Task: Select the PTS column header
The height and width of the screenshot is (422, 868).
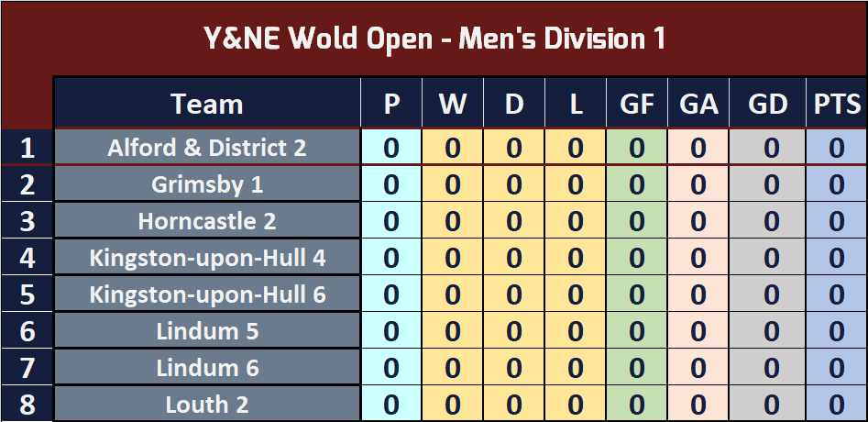Action: pyautogui.click(x=837, y=104)
